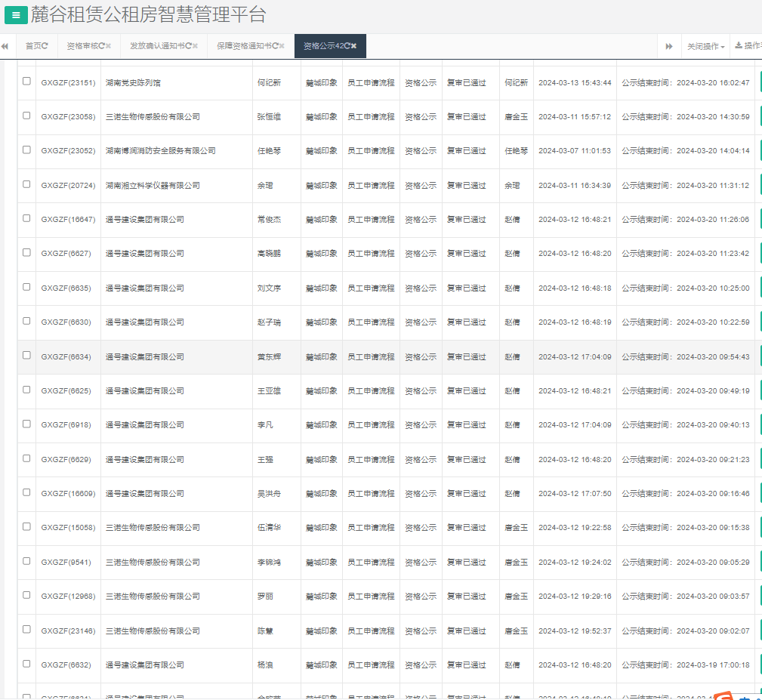Switch to the 发放确认通知书 tab
762x700 pixels.
tap(157, 46)
